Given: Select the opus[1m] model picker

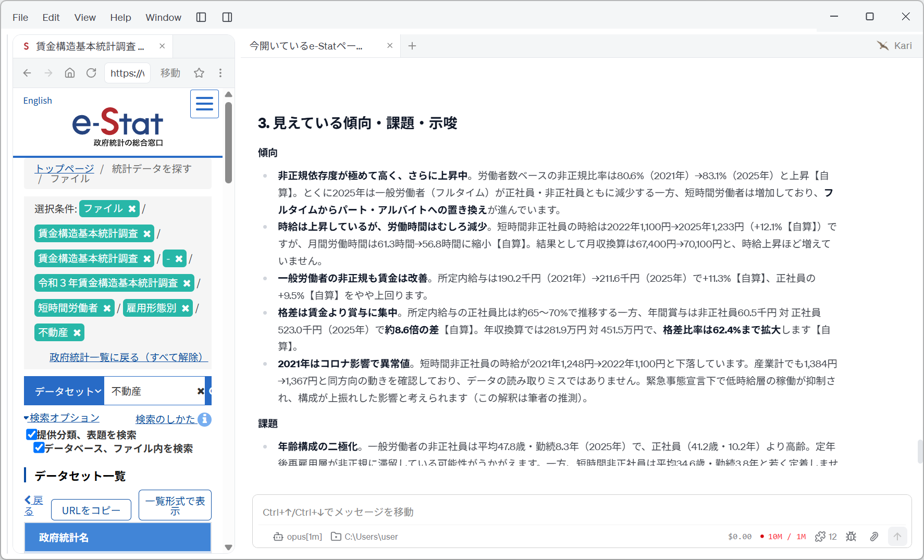Looking at the screenshot, I should pos(298,537).
